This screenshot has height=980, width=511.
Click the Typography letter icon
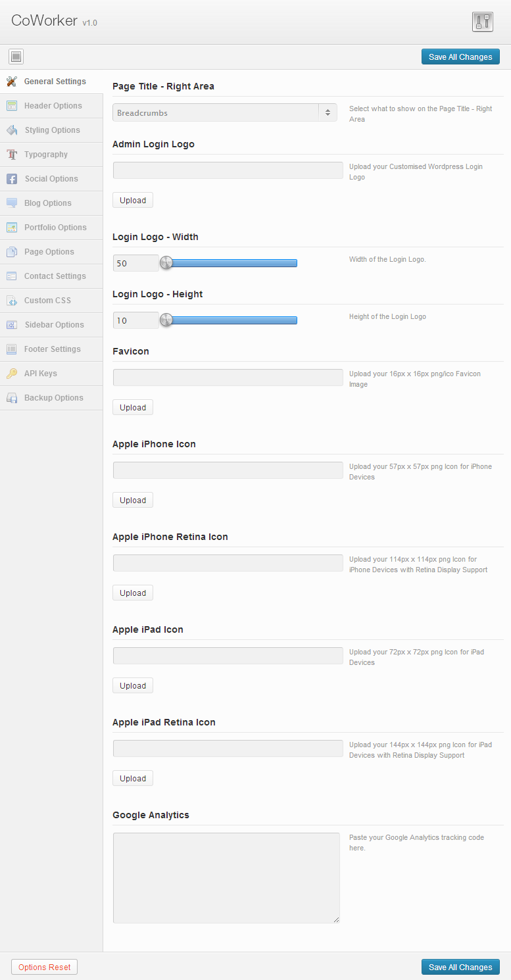point(12,155)
